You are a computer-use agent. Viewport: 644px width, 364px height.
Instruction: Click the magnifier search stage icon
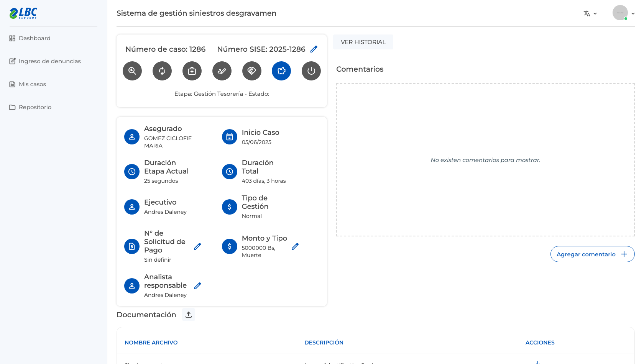pos(132,71)
